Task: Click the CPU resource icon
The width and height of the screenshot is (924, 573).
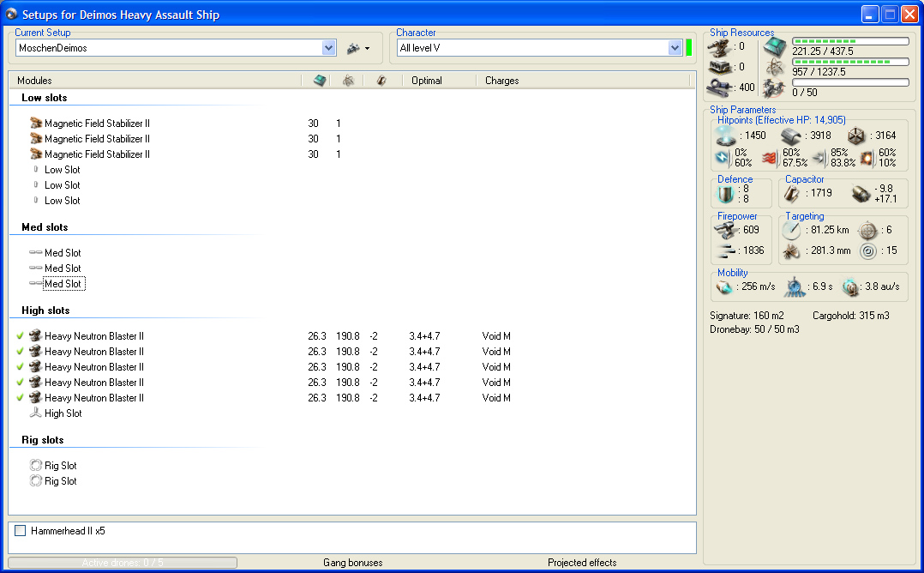Action: click(775, 46)
